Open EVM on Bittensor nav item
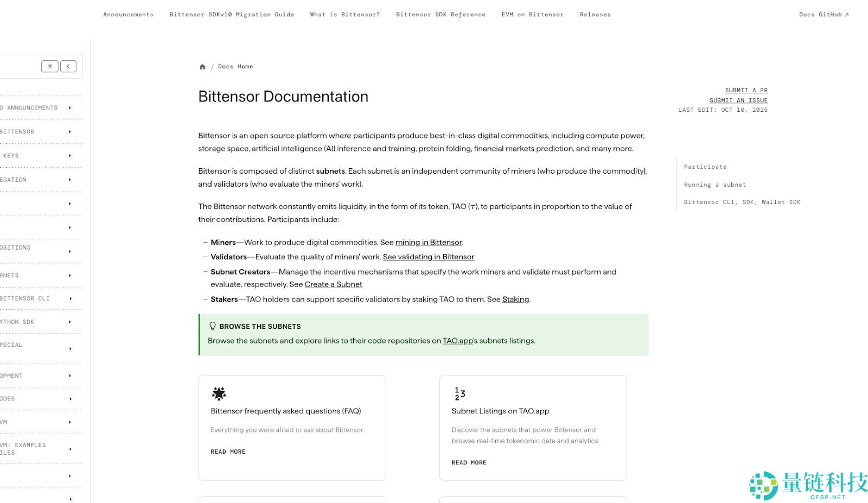 (x=532, y=15)
